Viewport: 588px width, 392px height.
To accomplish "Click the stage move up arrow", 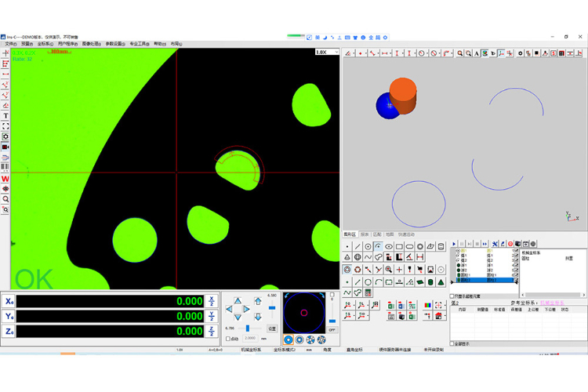I will 239,299.
